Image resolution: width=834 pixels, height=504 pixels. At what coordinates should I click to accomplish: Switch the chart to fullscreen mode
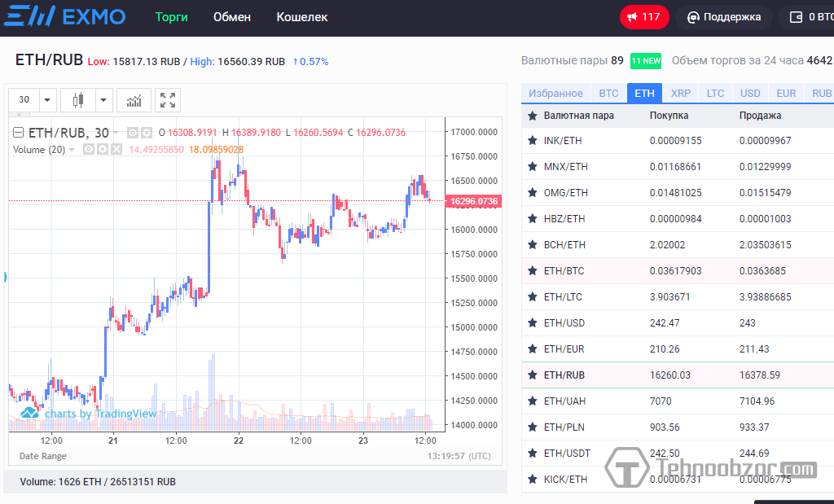click(x=168, y=100)
